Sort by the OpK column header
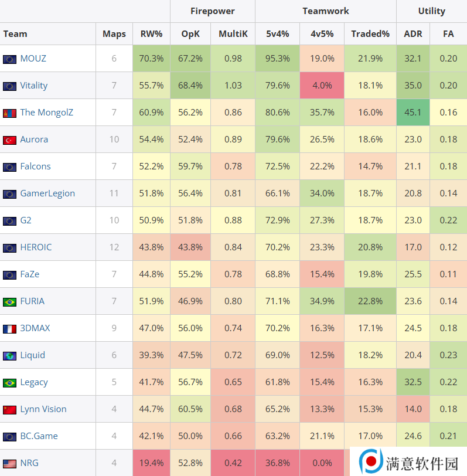Screen dimensions: 467x476 tap(190, 33)
